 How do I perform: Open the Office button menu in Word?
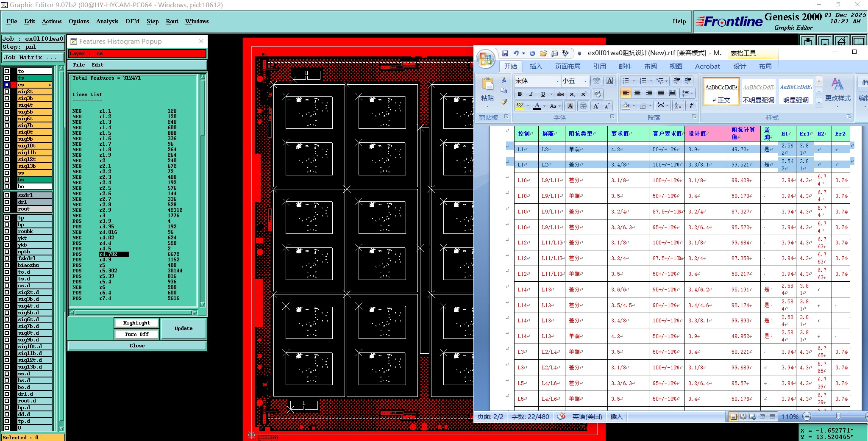(486, 59)
